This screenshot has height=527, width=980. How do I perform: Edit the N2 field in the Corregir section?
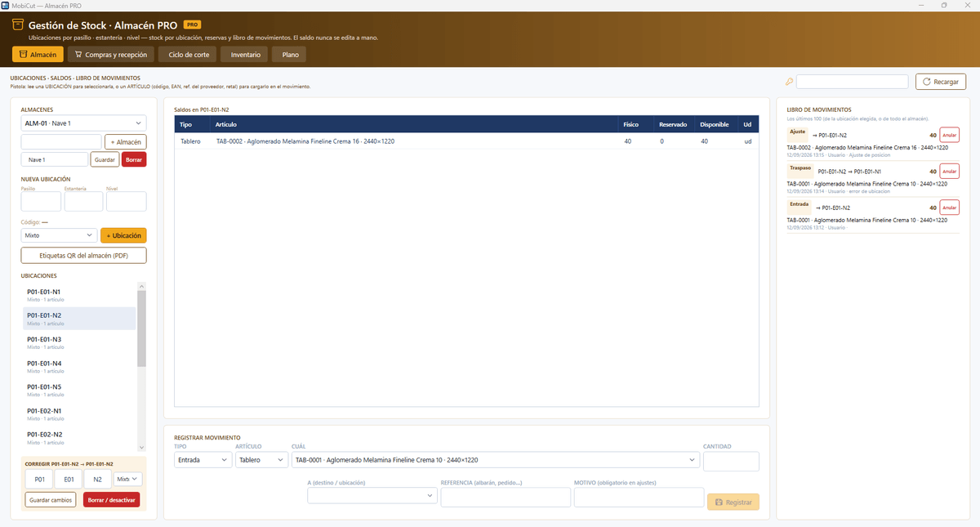98,480
